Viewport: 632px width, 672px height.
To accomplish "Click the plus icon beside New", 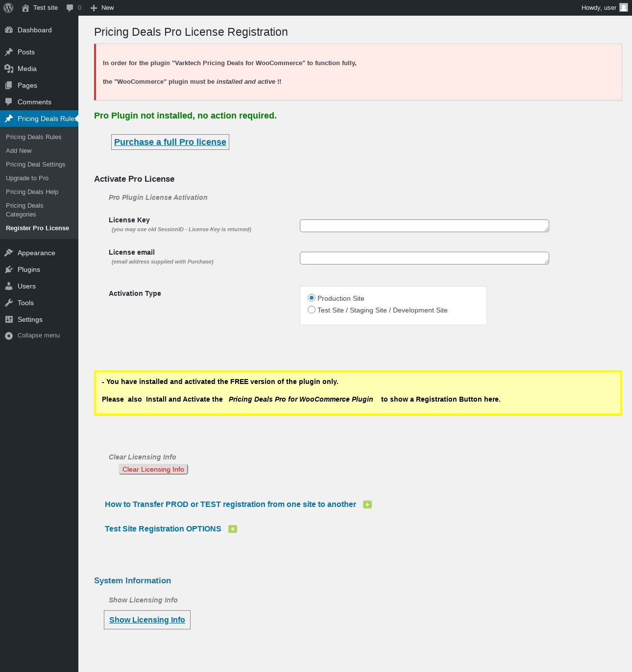I will tap(94, 8).
